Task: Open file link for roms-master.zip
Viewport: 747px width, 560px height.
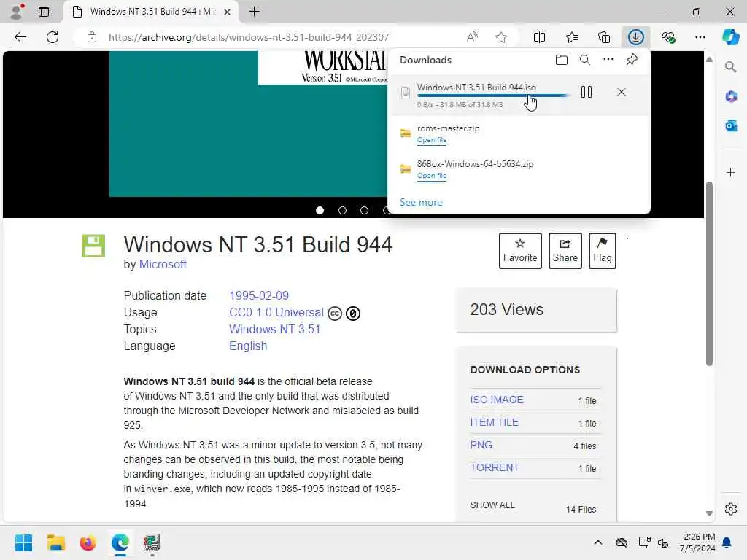Action: 432,140
